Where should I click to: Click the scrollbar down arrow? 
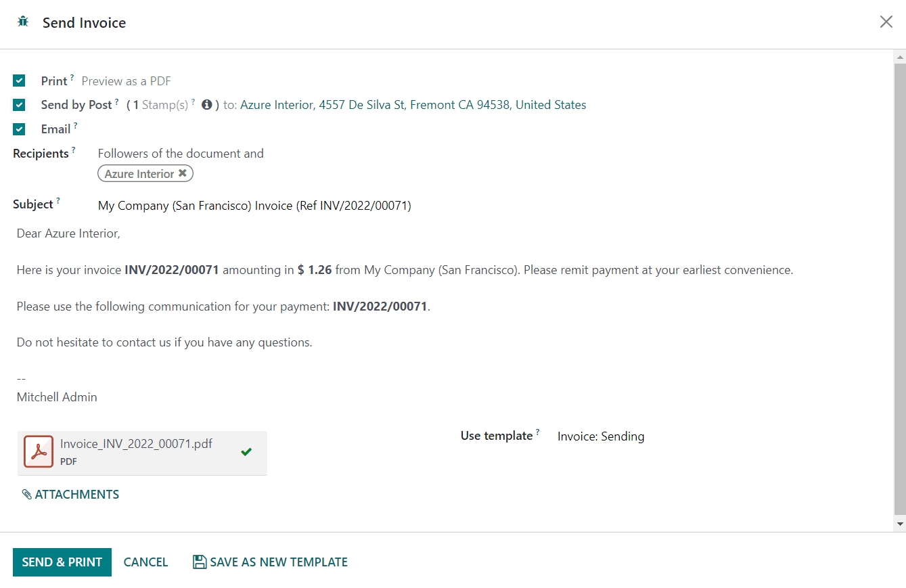tap(900, 524)
